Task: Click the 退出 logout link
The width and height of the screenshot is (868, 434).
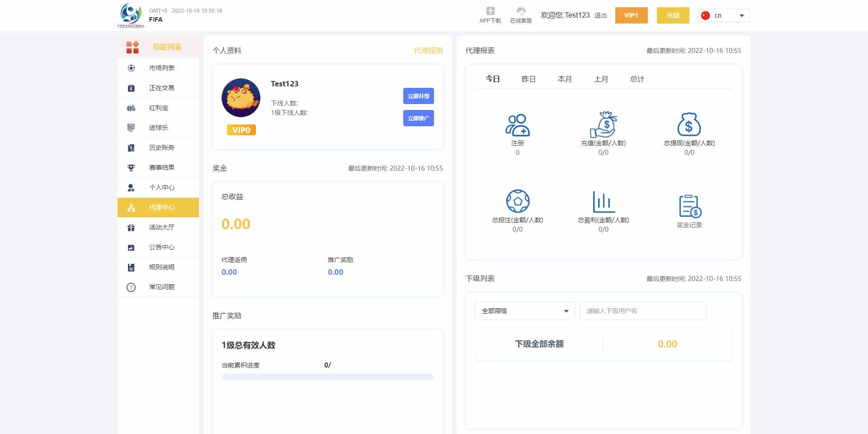Action: click(600, 15)
